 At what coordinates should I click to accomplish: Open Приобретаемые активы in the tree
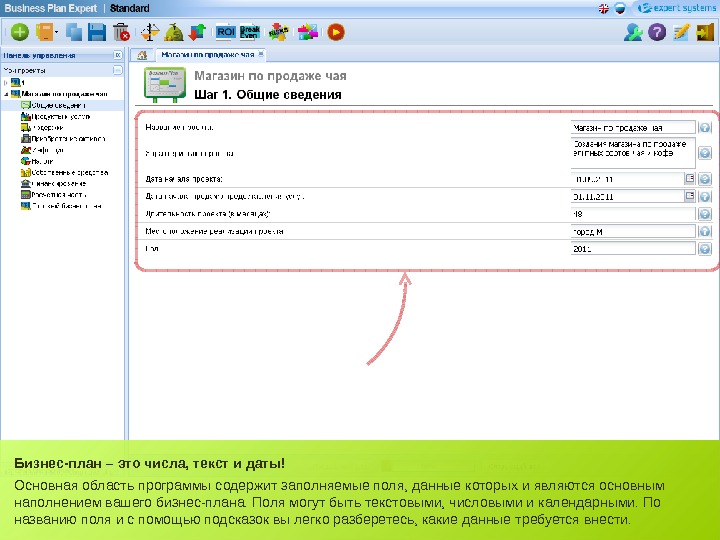coord(63,139)
